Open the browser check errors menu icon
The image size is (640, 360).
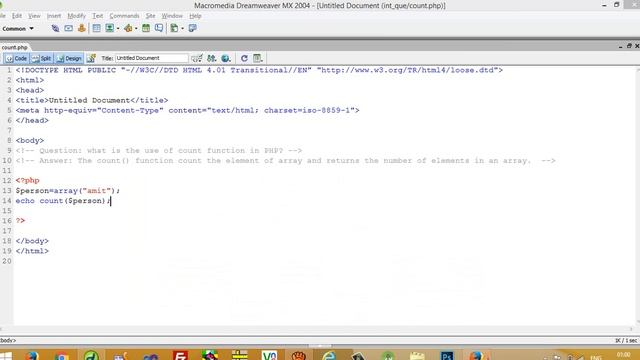click(197, 58)
